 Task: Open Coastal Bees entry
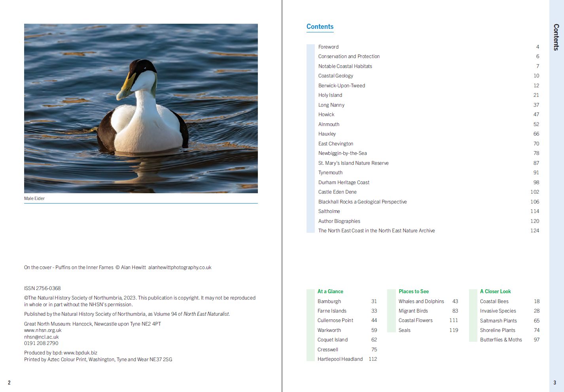(x=494, y=302)
